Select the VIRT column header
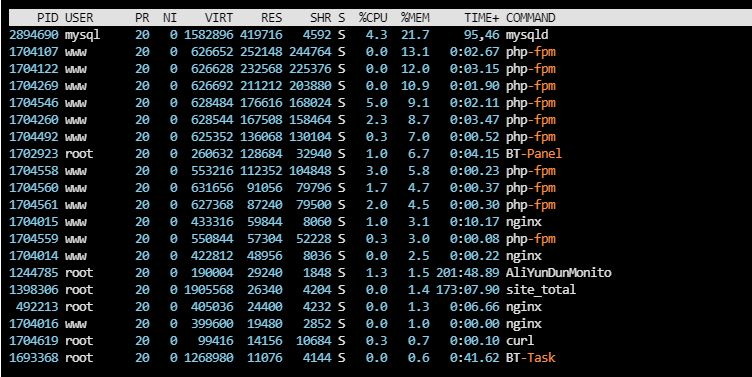This screenshot has width=752, height=377. click(219, 18)
